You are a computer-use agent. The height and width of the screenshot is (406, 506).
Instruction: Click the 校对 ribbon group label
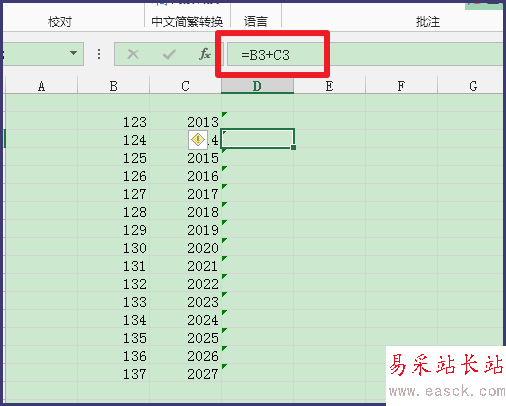(x=60, y=22)
